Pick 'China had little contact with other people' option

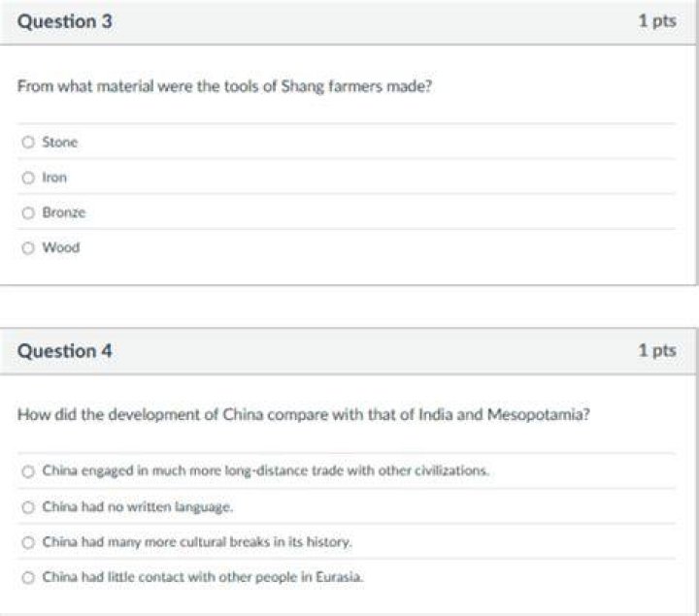point(28,577)
